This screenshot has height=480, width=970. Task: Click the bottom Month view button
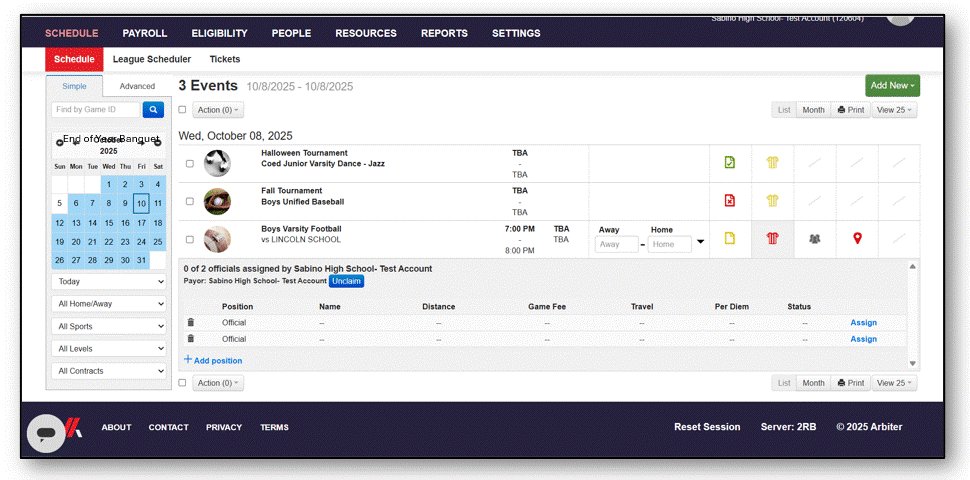click(x=813, y=383)
